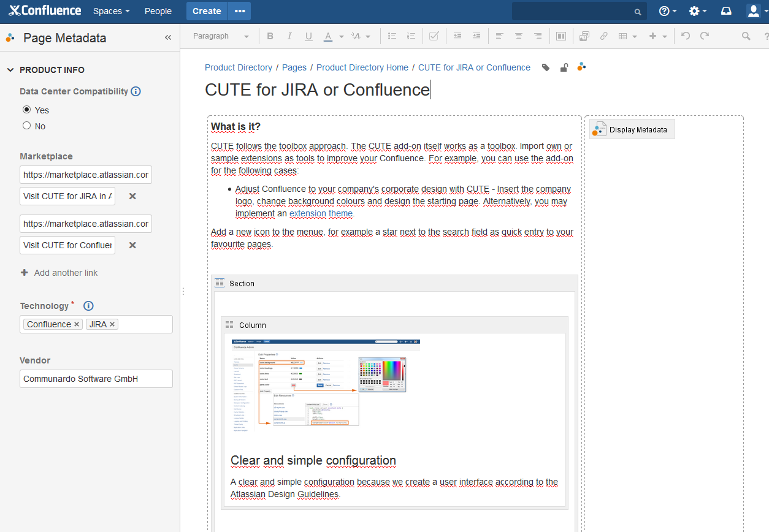Click the Insert link toolbar icon
769x532 pixels.
603,36
